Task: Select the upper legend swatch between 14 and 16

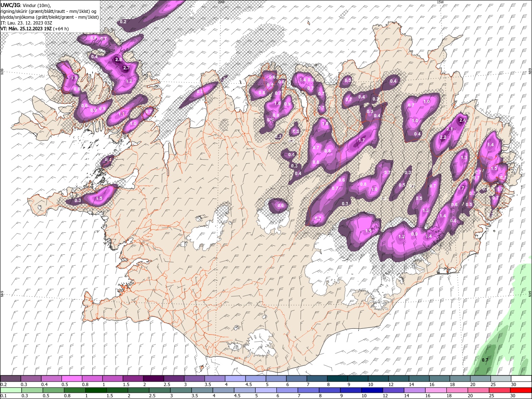Action: (x=419, y=379)
